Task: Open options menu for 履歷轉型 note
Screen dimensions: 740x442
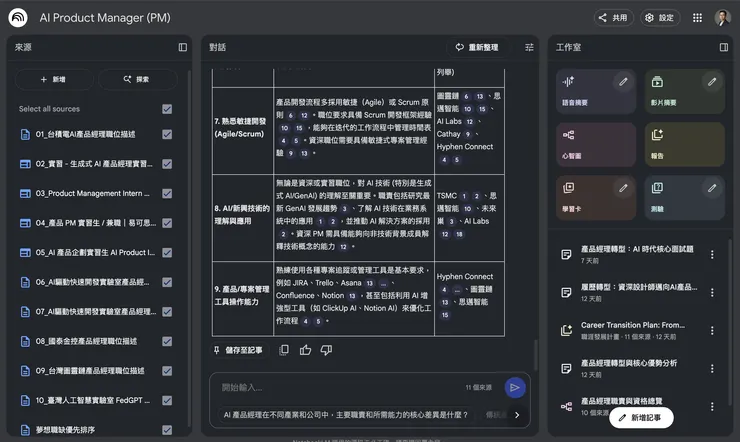Action: (712, 292)
